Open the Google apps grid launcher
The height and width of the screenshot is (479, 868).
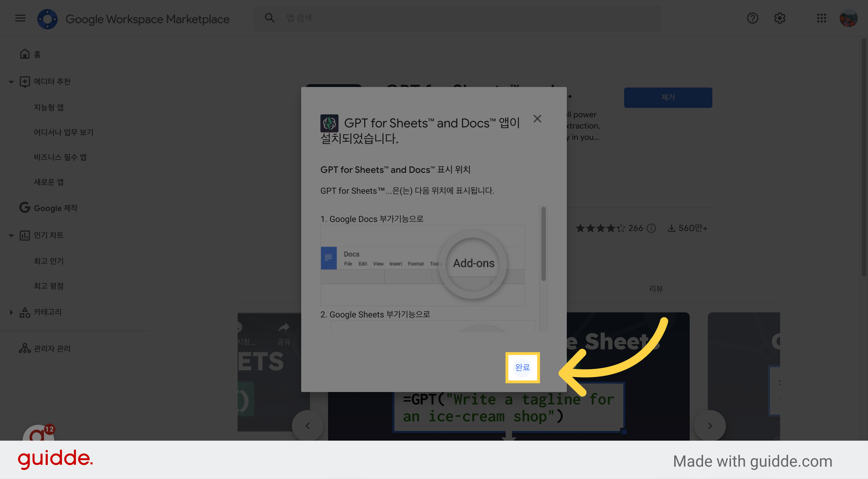pyautogui.click(x=821, y=18)
